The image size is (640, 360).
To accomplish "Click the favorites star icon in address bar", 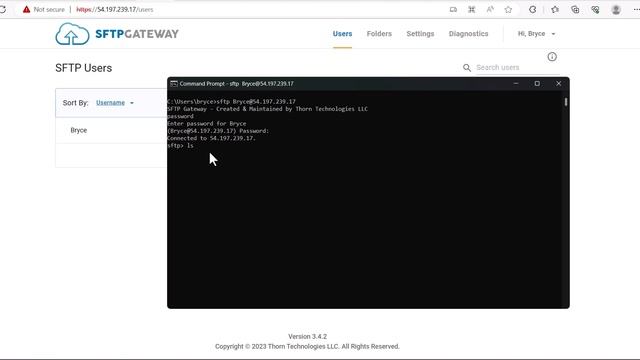I will (x=508, y=9).
